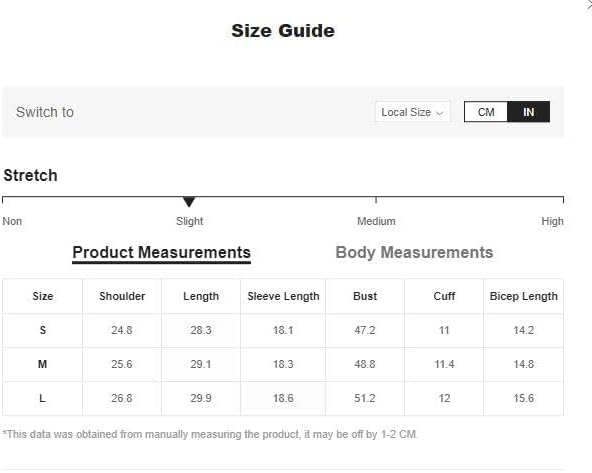Switch units to CM
Image resolution: width=592 pixels, height=473 pixels.
[x=486, y=112]
